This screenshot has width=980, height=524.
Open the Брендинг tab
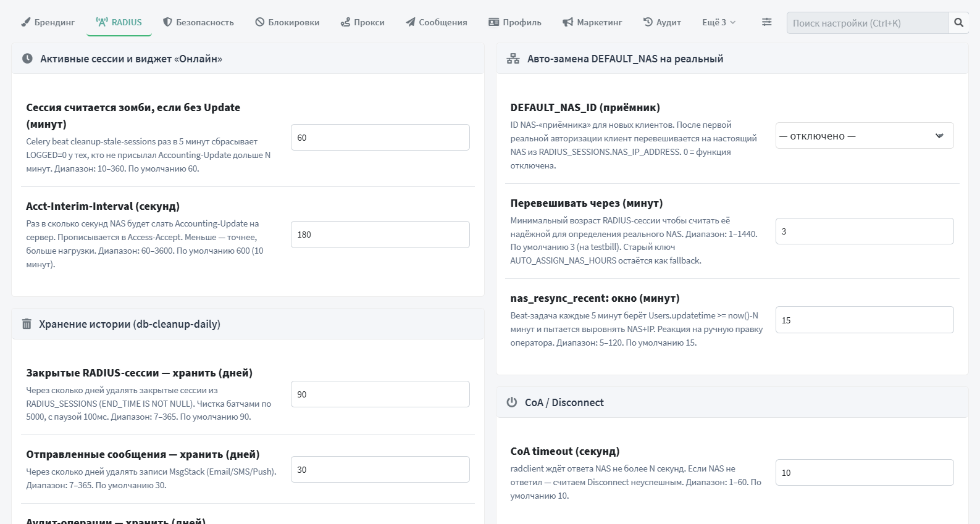pyautogui.click(x=48, y=22)
